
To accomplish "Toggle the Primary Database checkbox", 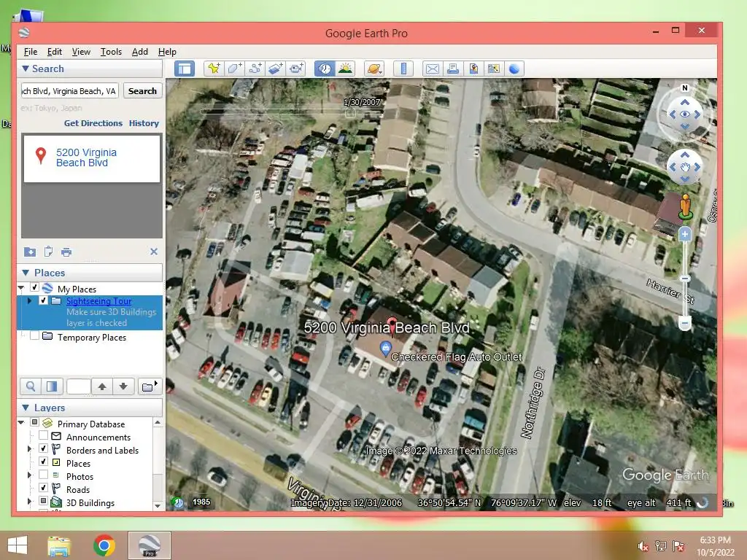I will (34, 422).
